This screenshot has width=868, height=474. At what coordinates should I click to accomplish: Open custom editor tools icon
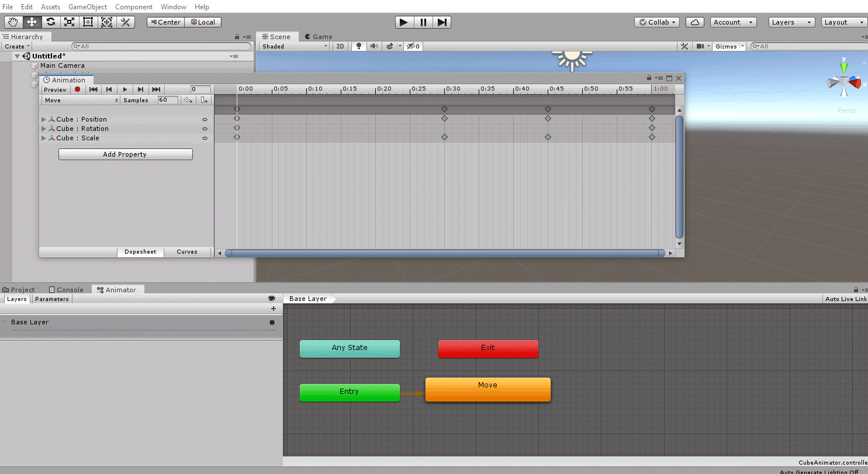(x=125, y=22)
